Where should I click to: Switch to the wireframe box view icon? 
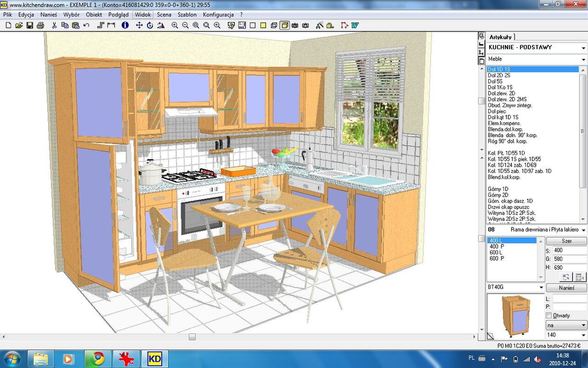click(x=274, y=25)
